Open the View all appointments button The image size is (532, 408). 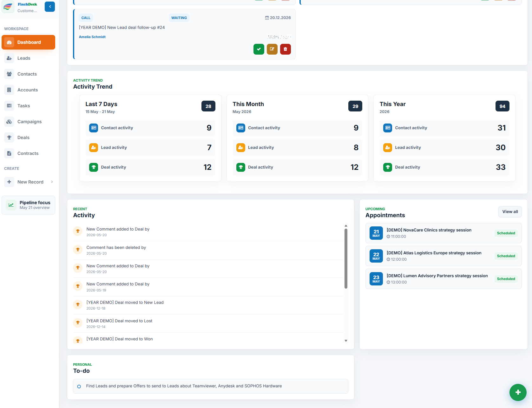tap(510, 212)
